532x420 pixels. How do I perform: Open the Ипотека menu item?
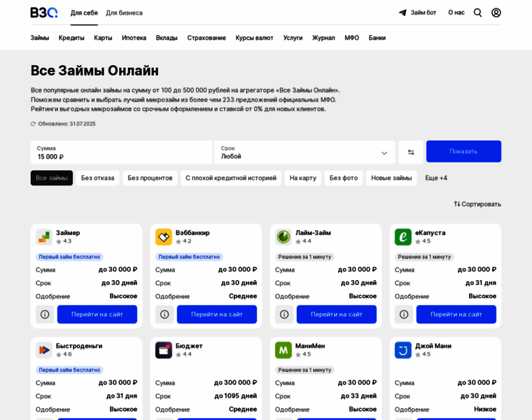click(134, 38)
